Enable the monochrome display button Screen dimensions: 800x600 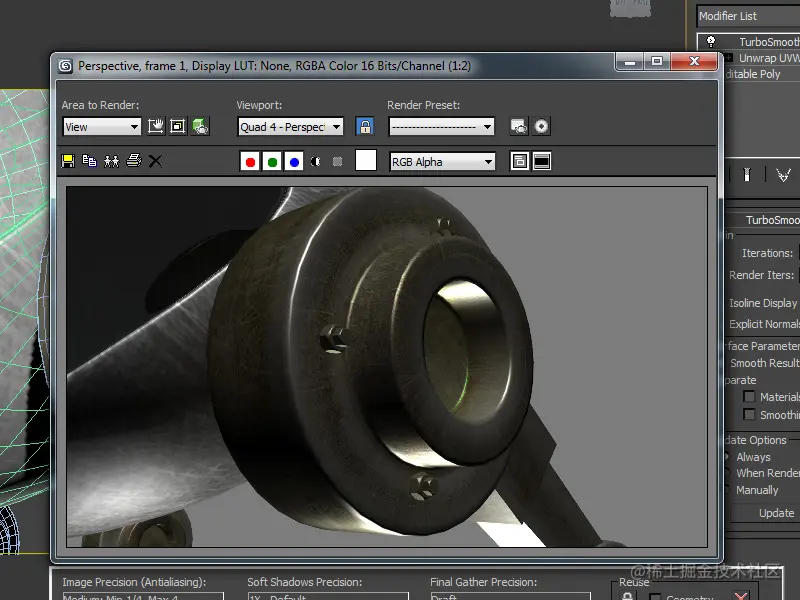tap(338, 162)
